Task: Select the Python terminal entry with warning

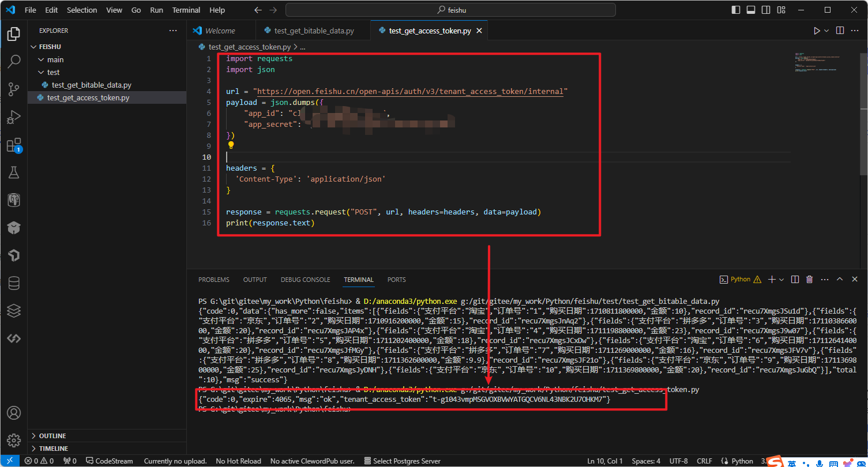Action: click(x=741, y=279)
